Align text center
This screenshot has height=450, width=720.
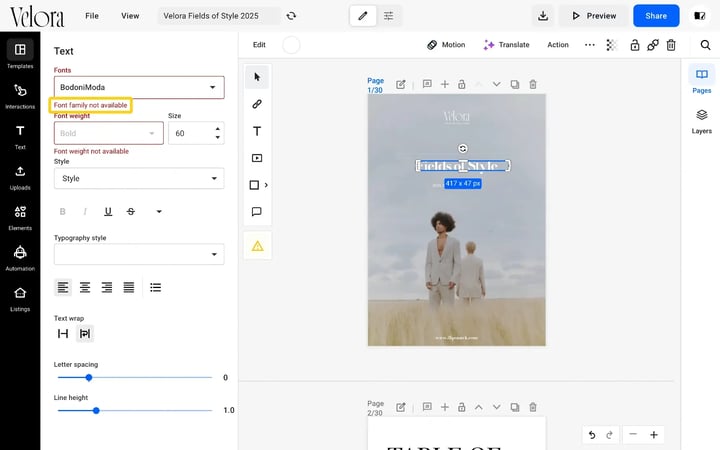pos(85,287)
